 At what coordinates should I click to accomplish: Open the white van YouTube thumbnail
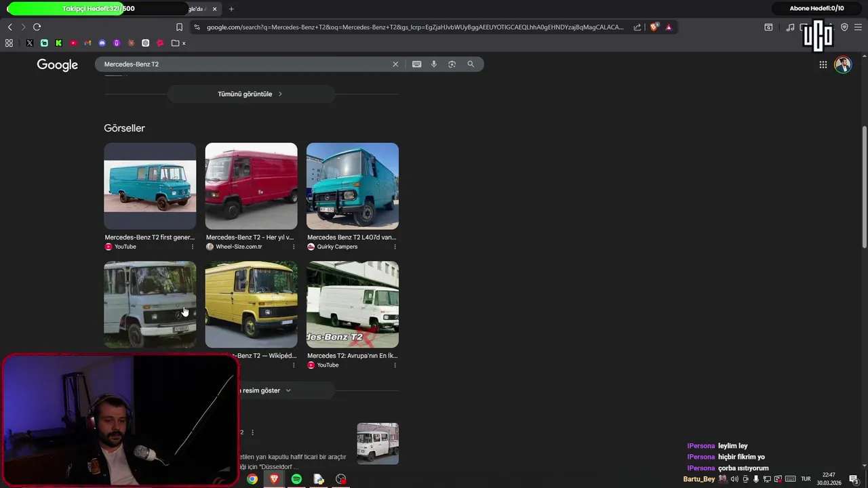(x=353, y=304)
